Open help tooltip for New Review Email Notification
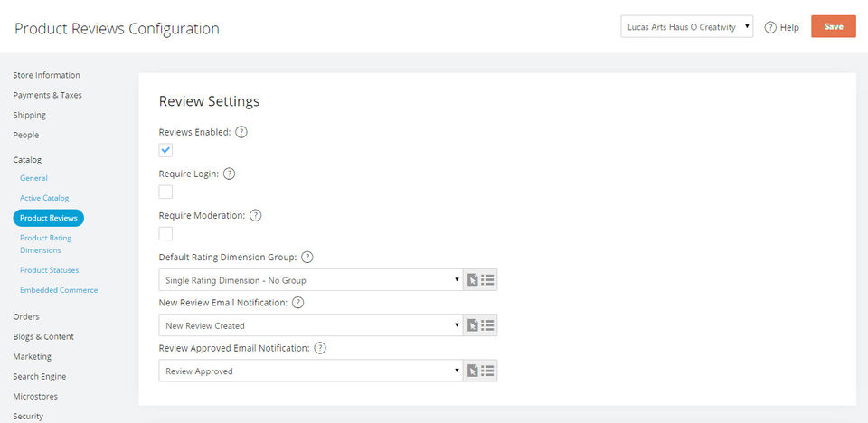Screen dimensions: 868x423 [298, 303]
